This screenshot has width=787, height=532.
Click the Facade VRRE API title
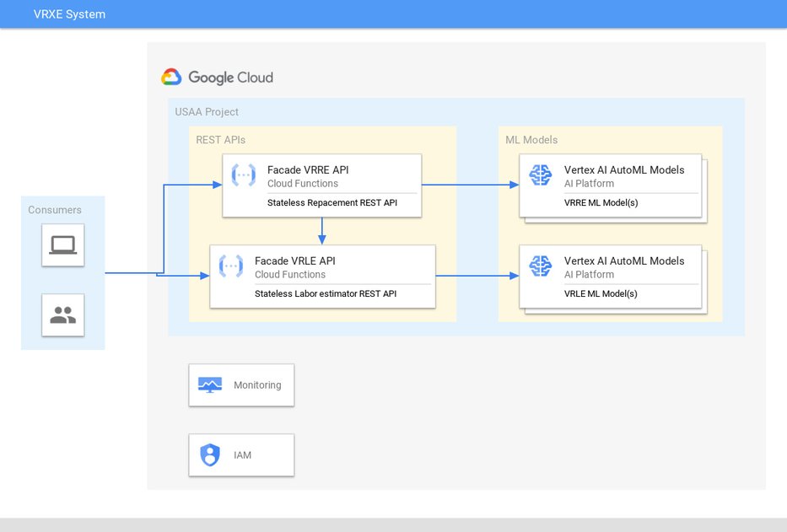pyautogui.click(x=308, y=169)
